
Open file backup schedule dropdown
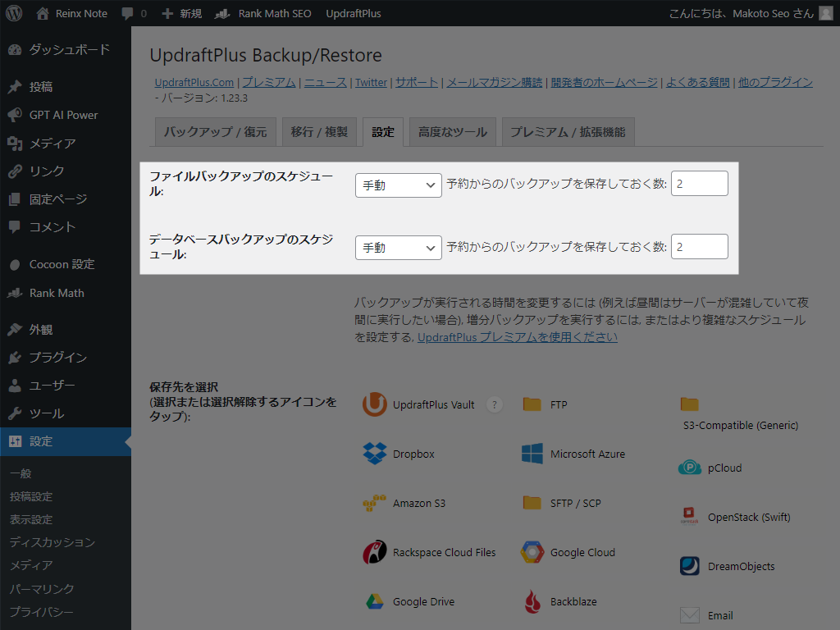398,185
